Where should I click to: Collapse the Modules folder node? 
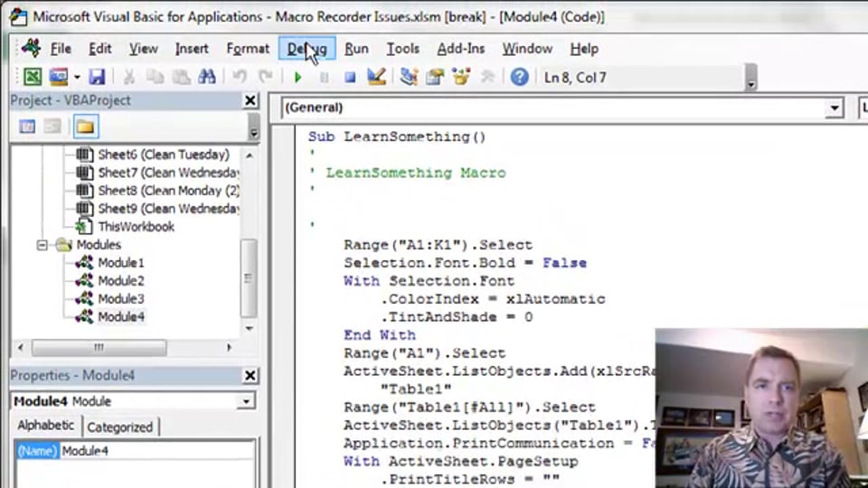coord(42,245)
